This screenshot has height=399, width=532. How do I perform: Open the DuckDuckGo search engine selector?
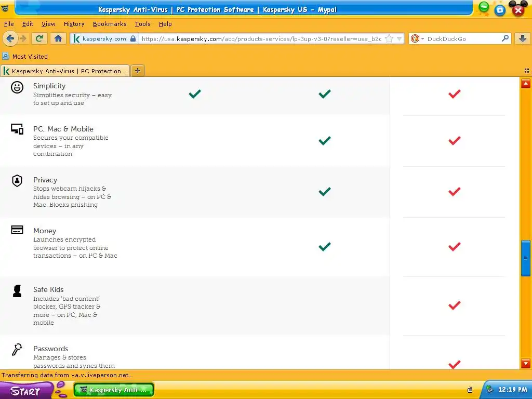coord(417,38)
